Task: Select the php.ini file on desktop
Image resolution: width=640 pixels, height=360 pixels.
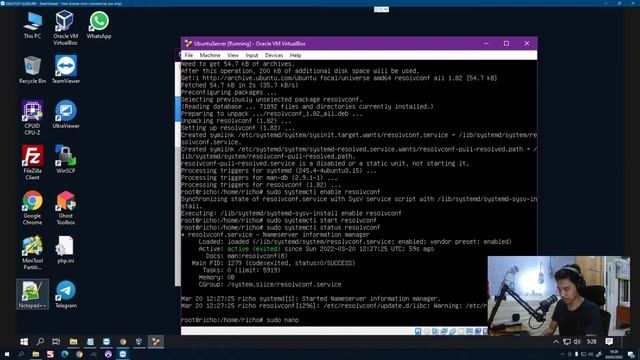Action: 65,249
